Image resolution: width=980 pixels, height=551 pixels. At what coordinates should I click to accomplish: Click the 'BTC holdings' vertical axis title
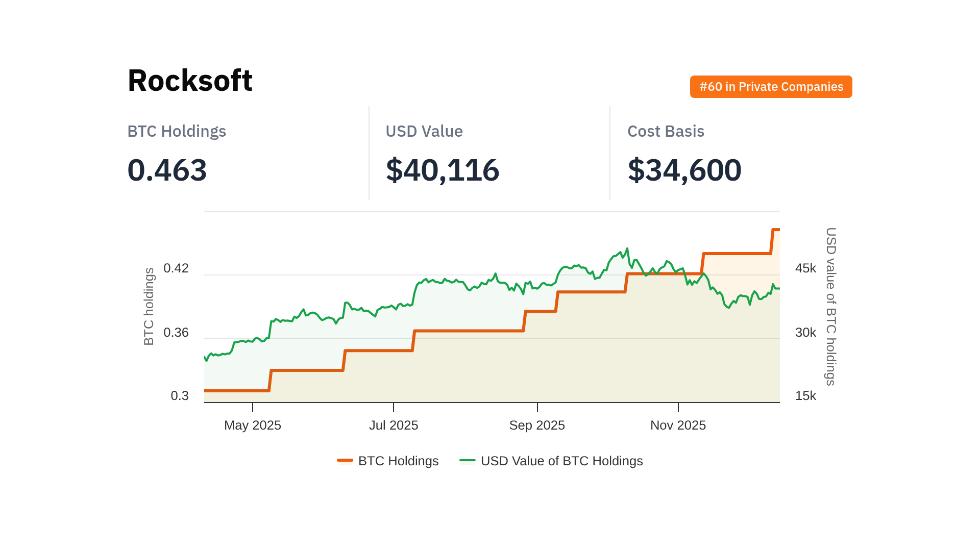(x=149, y=306)
